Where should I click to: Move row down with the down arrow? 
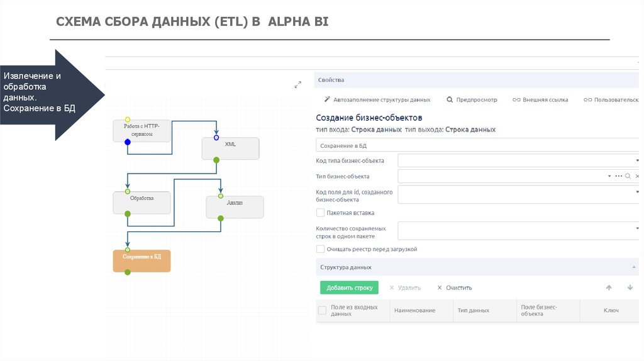pos(630,287)
